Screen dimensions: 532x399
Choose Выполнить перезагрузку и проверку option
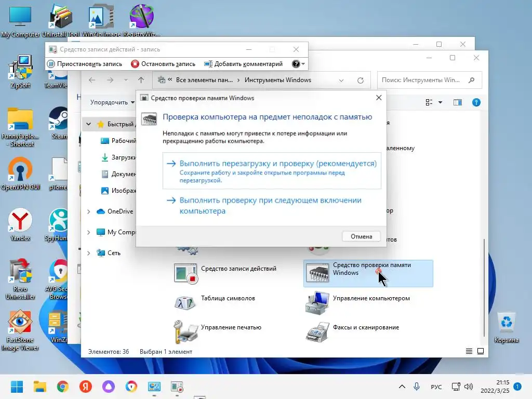pos(272,170)
